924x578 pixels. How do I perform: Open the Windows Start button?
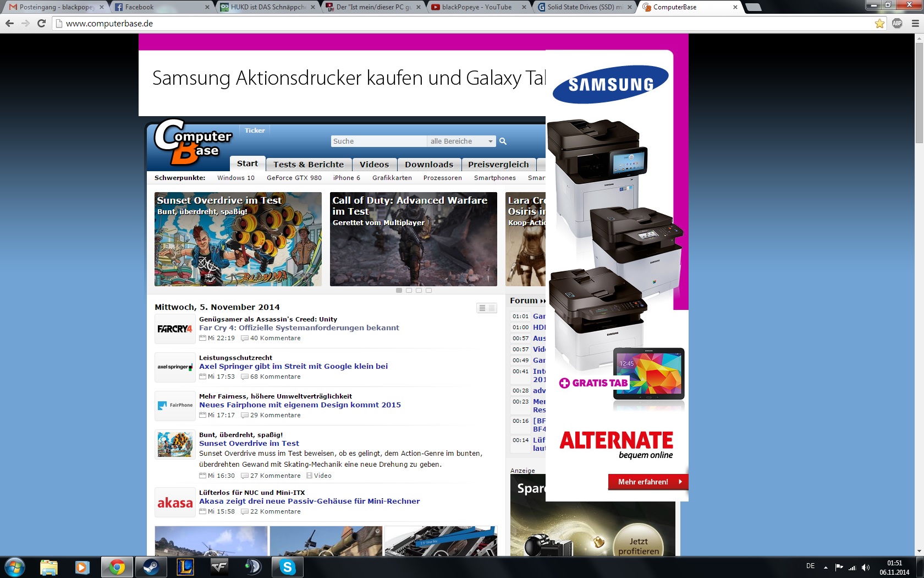(x=14, y=567)
